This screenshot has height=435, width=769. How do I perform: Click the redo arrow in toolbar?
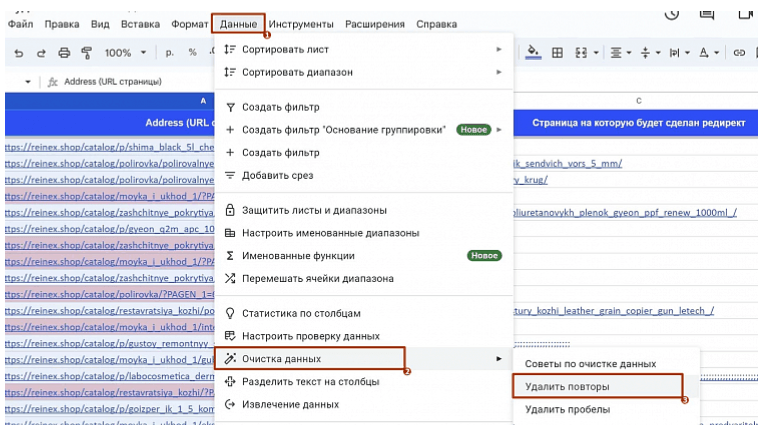click(x=41, y=53)
